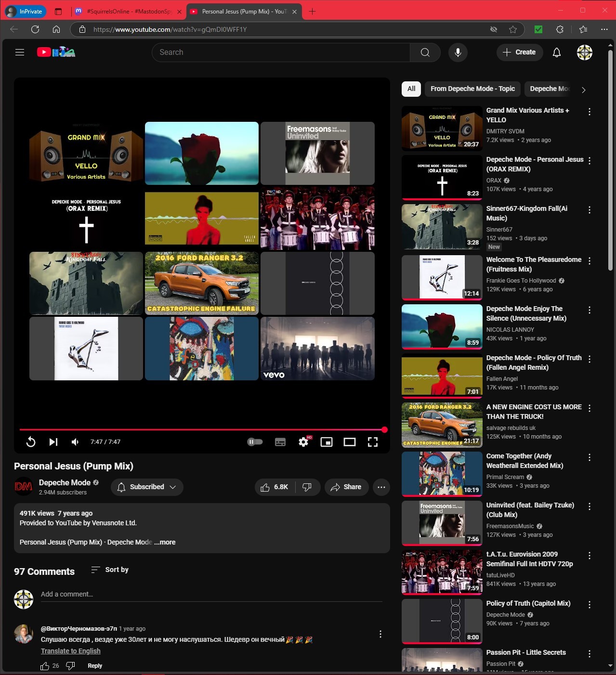Open Come Together Andy Weatherall thumbnail
This screenshot has width=616, height=675.
pyautogui.click(x=442, y=473)
